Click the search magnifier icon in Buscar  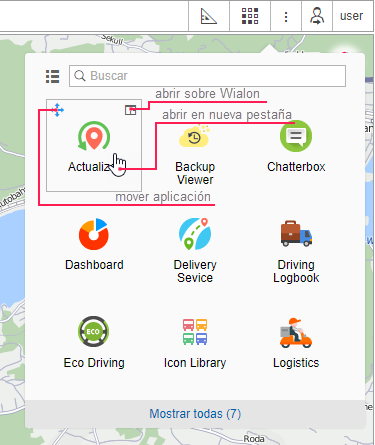pyautogui.click(x=80, y=76)
